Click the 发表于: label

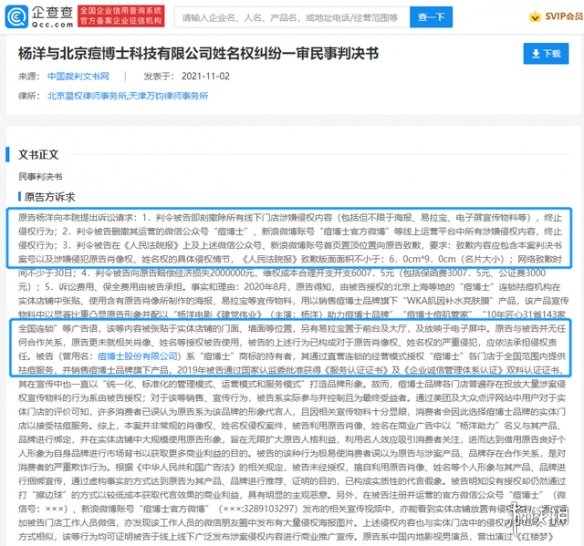[159, 76]
